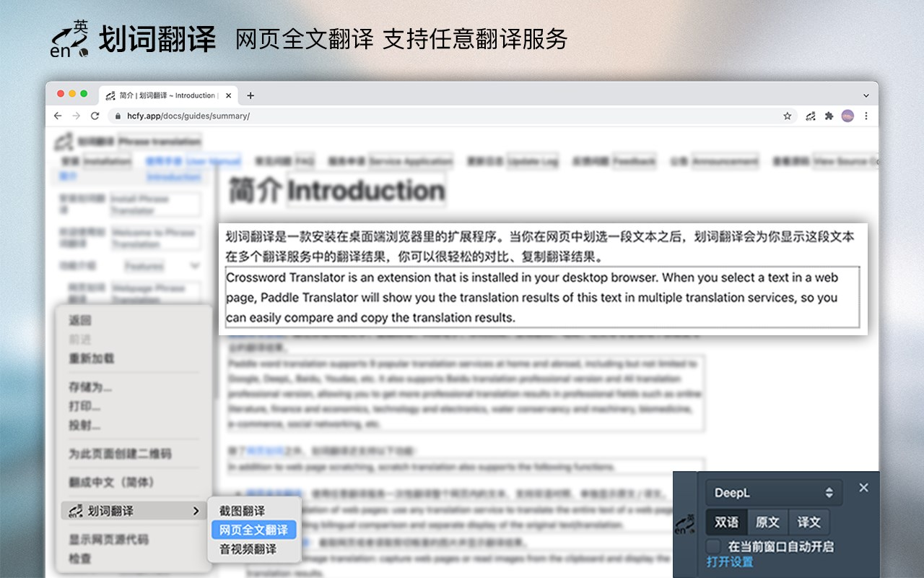Switch to 原文 view in the DeepL panel
924x578 pixels.
coord(767,522)
